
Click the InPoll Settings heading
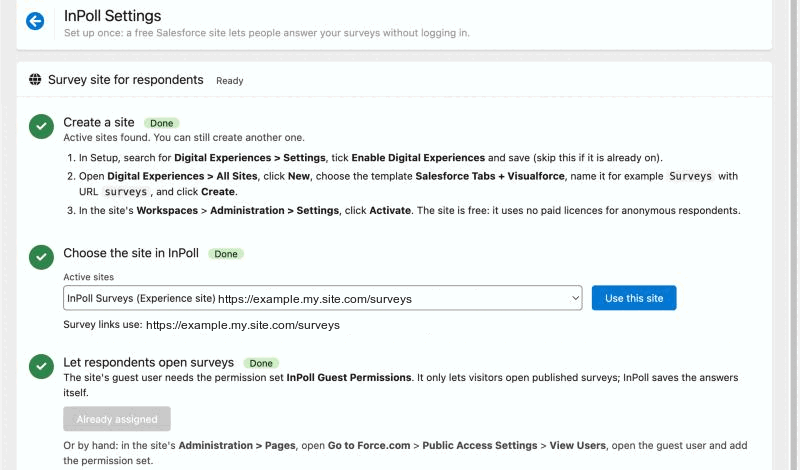tap(112, 16)
